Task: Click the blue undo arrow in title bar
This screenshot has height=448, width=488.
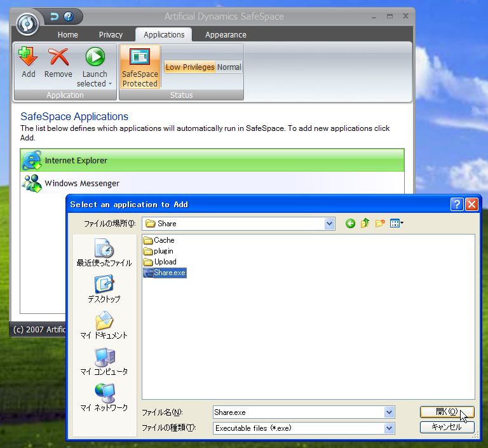Action: (55, 16)
